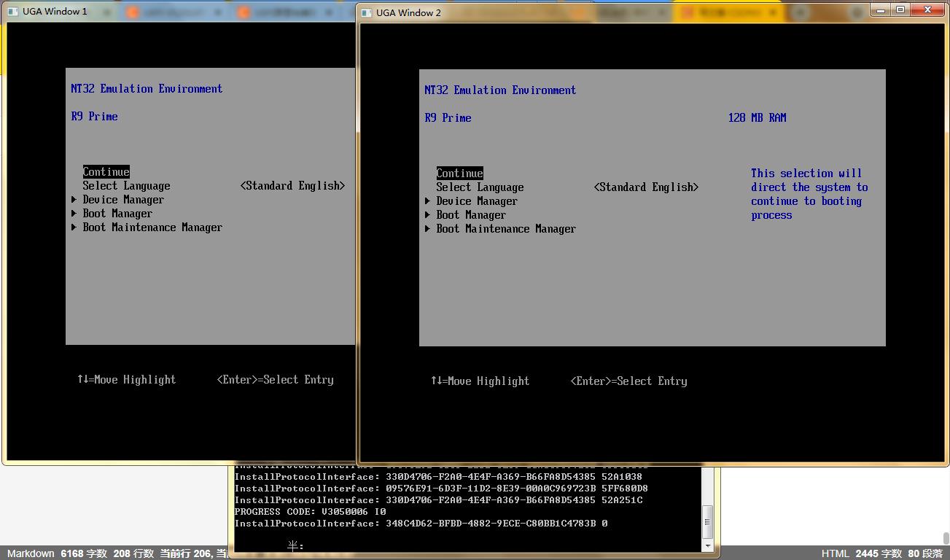Click console line ending with 52A251C

point(438,500)
